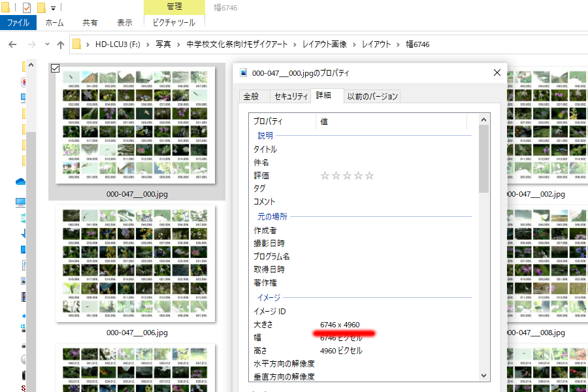This screenshot has width=588, height=392.
Task: Click the folder icon in the address bar
Action: pos(76,44)
